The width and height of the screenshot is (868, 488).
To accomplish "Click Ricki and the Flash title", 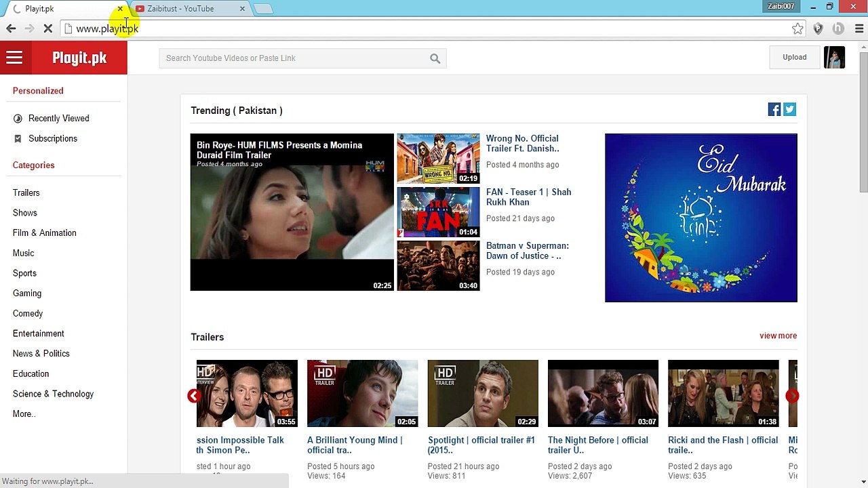I will [723, 445].
